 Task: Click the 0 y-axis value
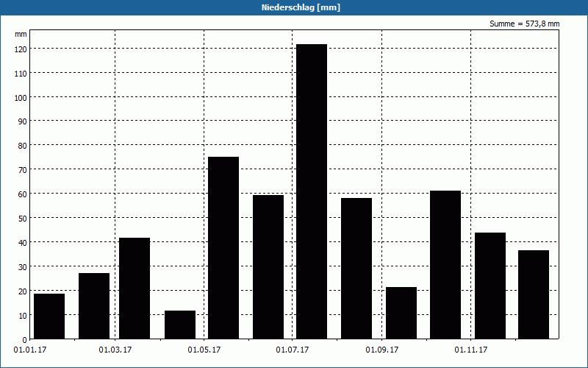pos(25,340)
